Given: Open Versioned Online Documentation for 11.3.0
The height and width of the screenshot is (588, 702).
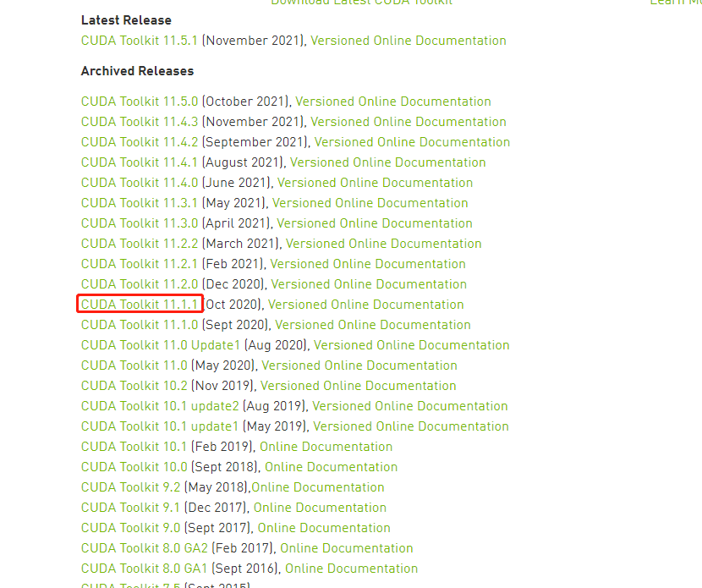Looking at the screenshot, I should click(375, 223).
